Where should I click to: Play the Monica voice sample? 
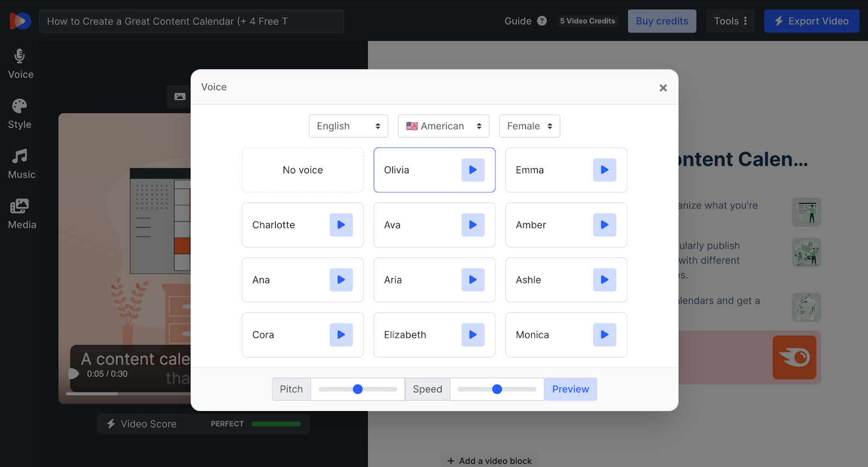(x=604, y=335)
